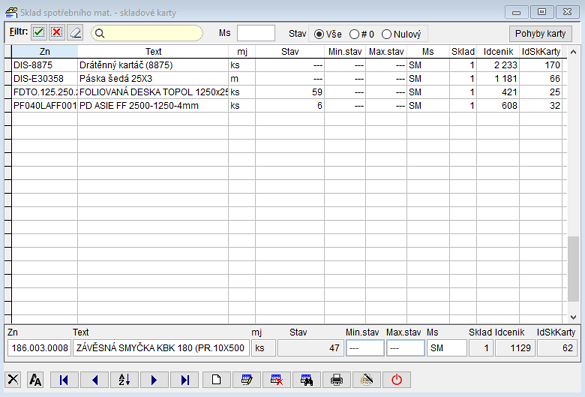Image resolution: width=585 pixels, height=397 pixels.
Task: Click the pen tool icon beside printer
Action: click(x=367, y=380)
